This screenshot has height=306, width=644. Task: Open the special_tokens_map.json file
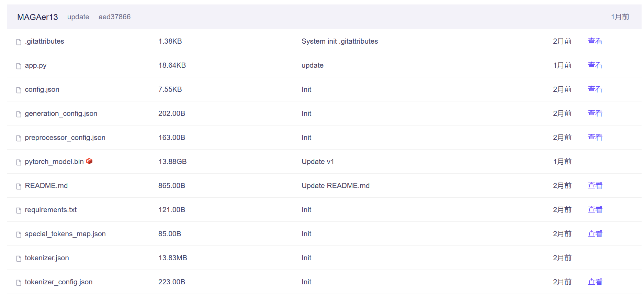[65, 234]
